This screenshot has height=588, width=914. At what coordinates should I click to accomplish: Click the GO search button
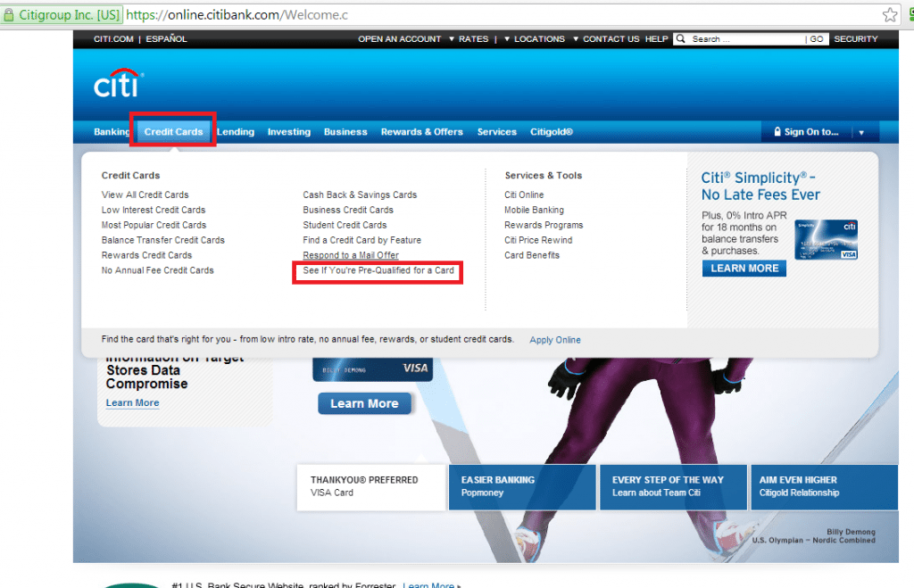click(x=815, y=39)
